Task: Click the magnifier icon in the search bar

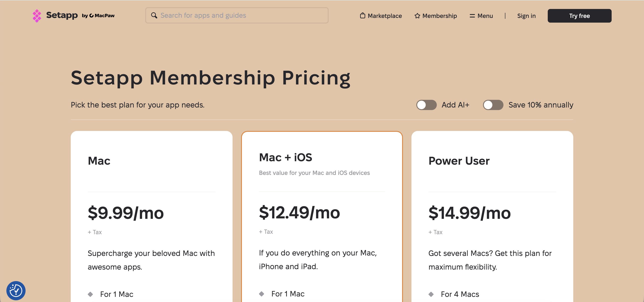Action: [x=154, y=15]
